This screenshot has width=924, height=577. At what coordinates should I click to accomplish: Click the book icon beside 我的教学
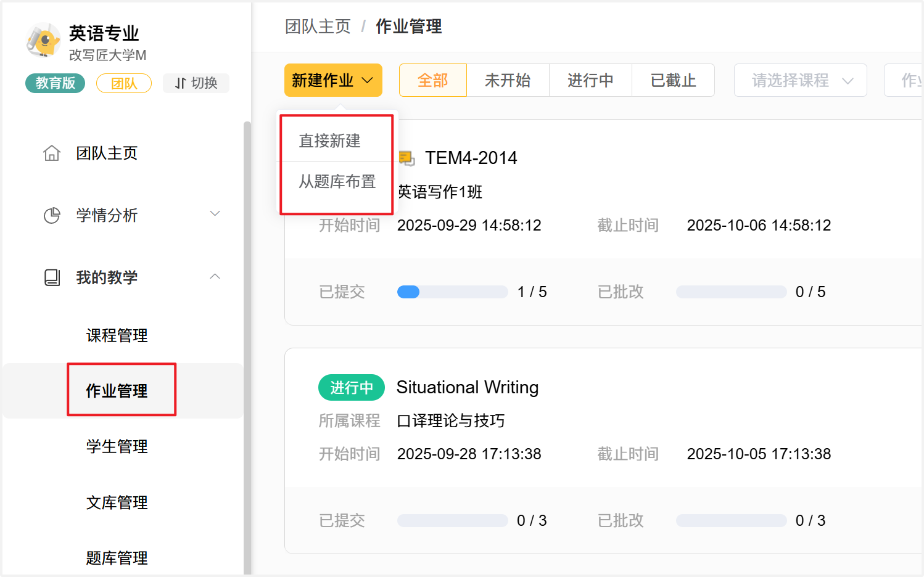[52, 277]
